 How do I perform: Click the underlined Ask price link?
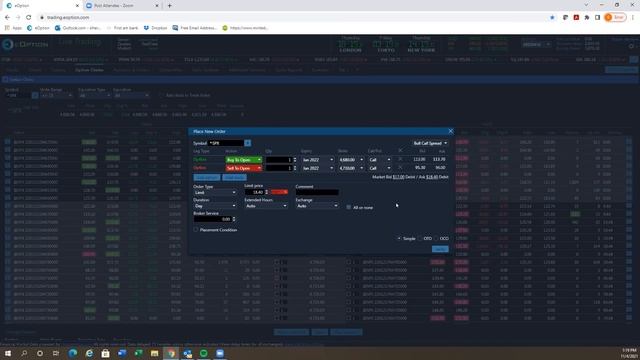click(x=432, y=177)
